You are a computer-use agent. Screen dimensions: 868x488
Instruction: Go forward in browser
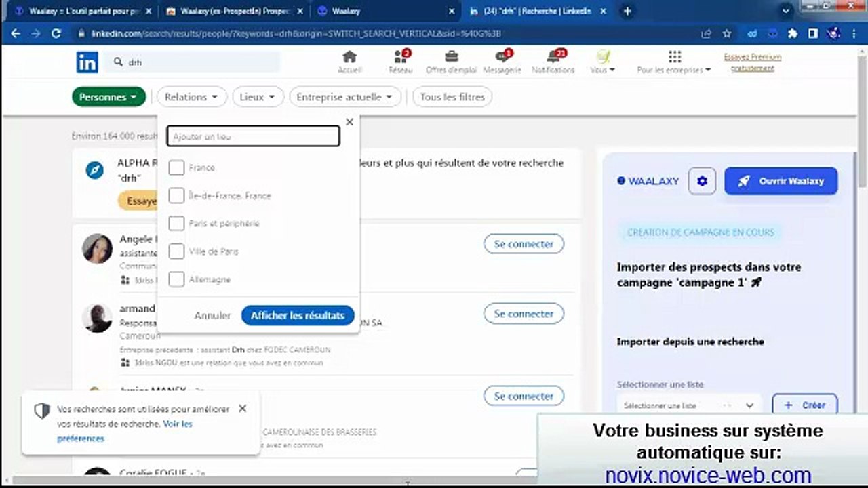click(x=36, y=33)
